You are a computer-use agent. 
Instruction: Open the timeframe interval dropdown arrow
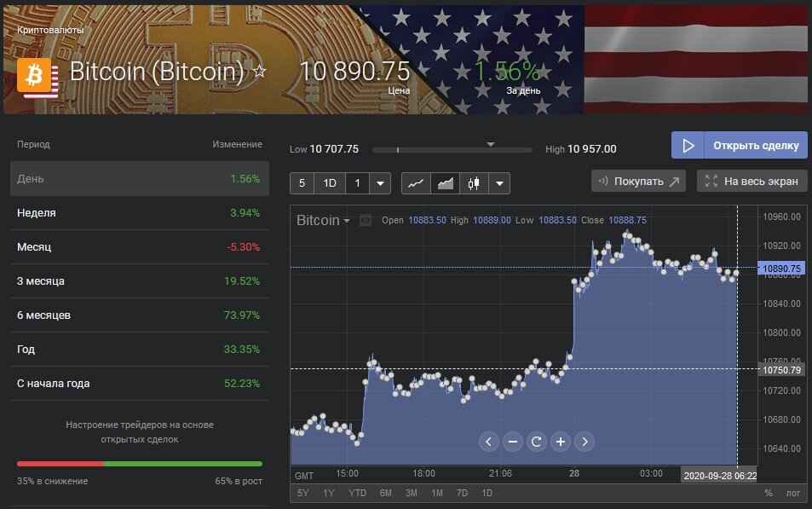coord(380,182)
